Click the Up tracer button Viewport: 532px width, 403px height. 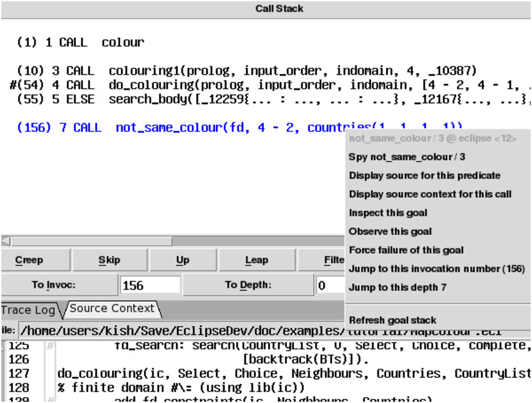point(183,260)
